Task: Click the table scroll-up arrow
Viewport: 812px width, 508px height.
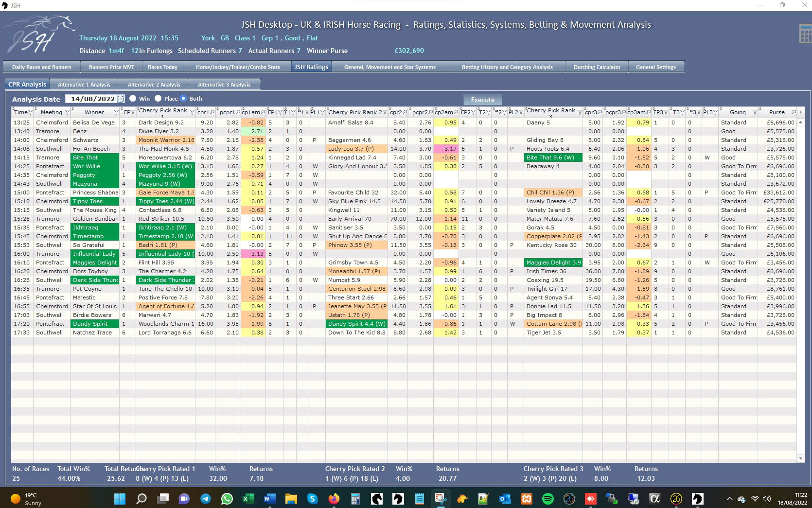Action: coord(801,122)
